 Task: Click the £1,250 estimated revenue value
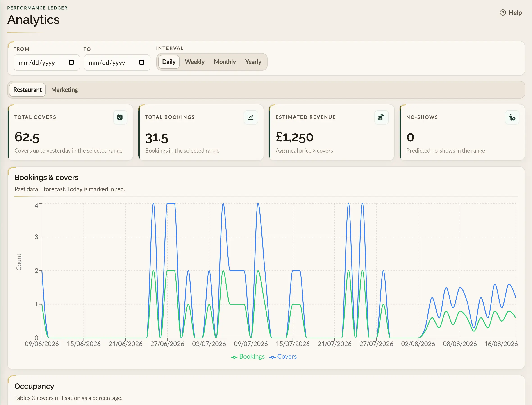pyautogui.click(x=295, y=137)
